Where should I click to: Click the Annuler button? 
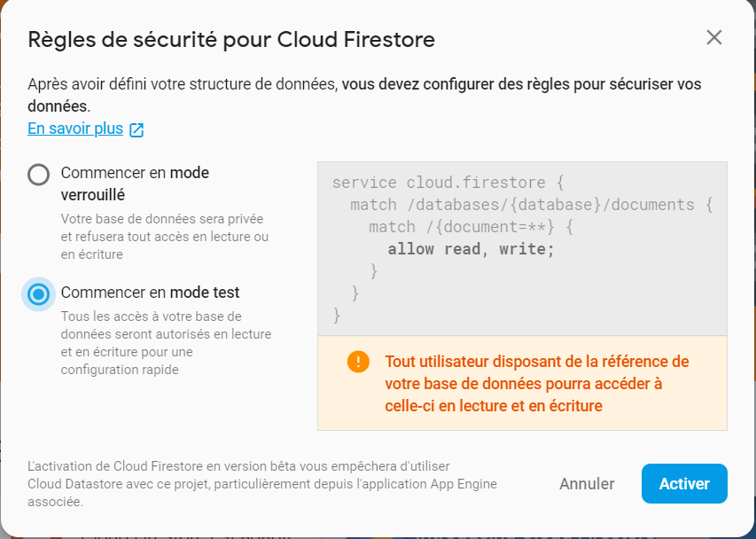(x=587, y=483)
